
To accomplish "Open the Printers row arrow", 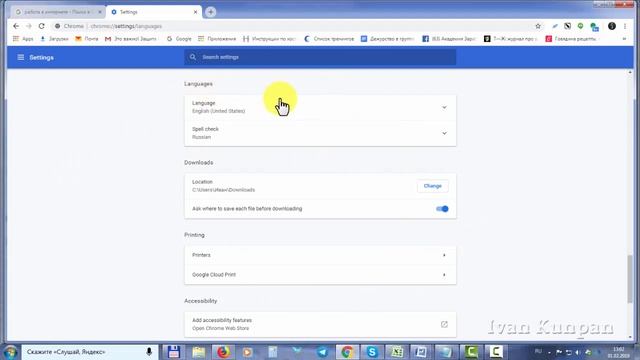I will (444, 255).
